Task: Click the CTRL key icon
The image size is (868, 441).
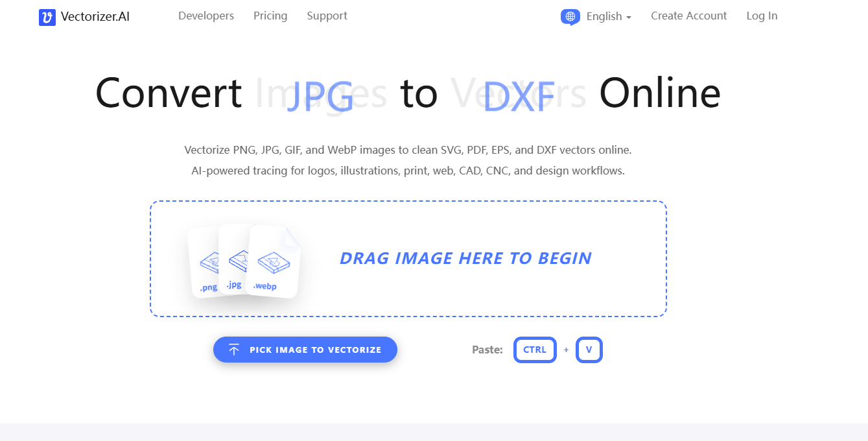Action: tap(535, 350)
